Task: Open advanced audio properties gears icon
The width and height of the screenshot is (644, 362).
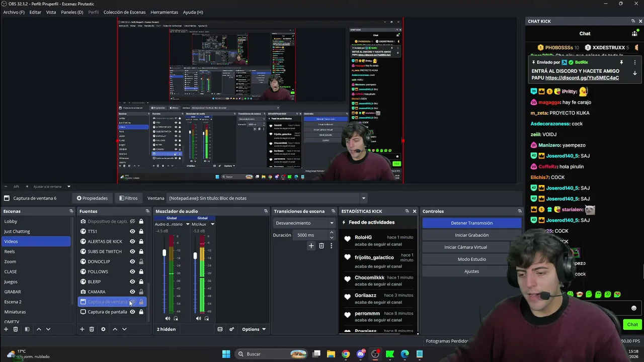Action: coord(232,329)
